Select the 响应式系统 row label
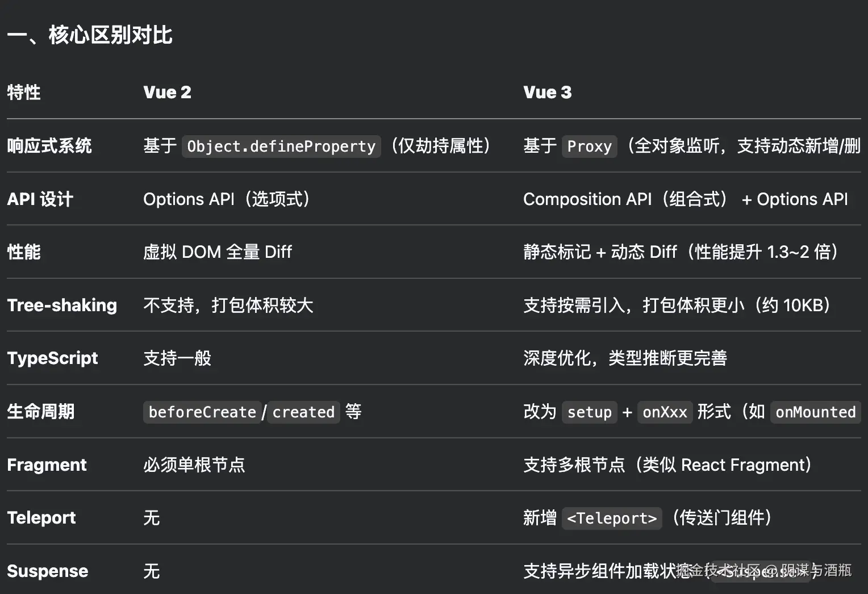This screenshot has width=868, height=594. (x=49, y=146)
